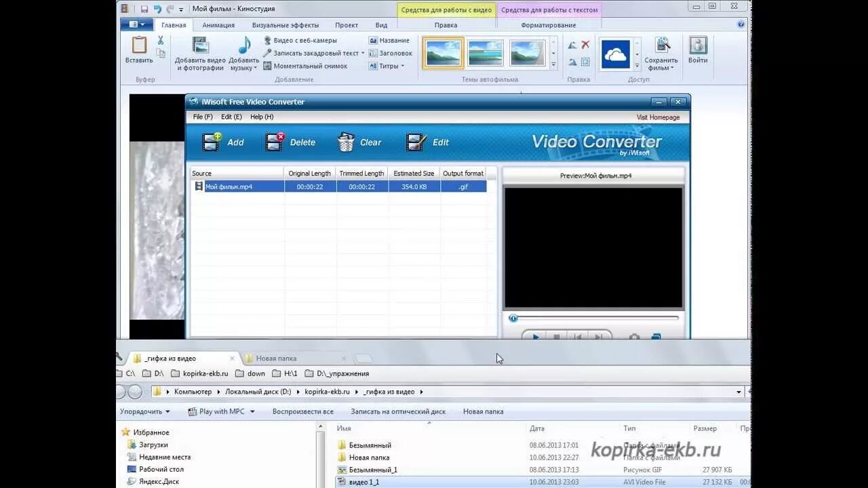Screen dimensions: 868x488
Task: Open the Форматирование contextual tab
Action: tap(549, 25)
